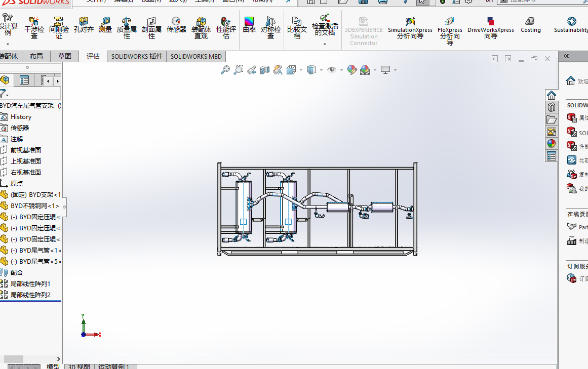Open the Display Style dropdown arrow
Viewport: 588px width, 369px height.
322,70
